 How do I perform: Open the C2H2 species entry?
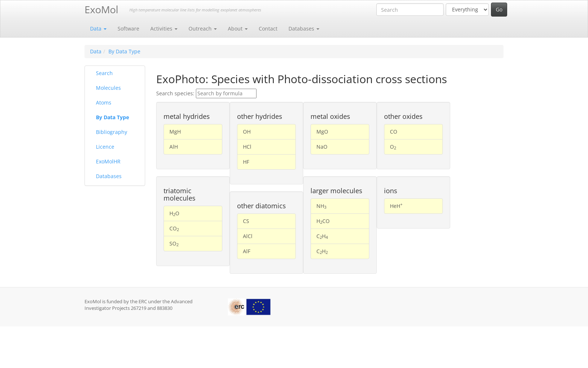(x=340, y=251)
